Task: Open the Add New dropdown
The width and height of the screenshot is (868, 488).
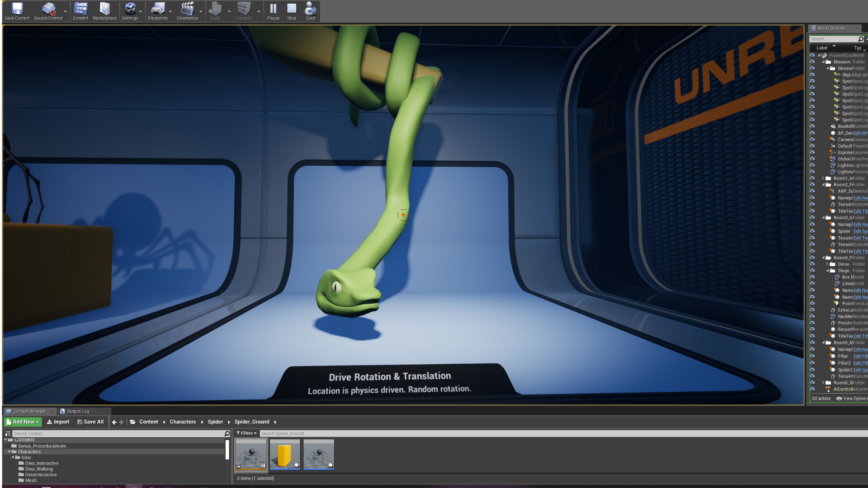Action: point(23,422)
